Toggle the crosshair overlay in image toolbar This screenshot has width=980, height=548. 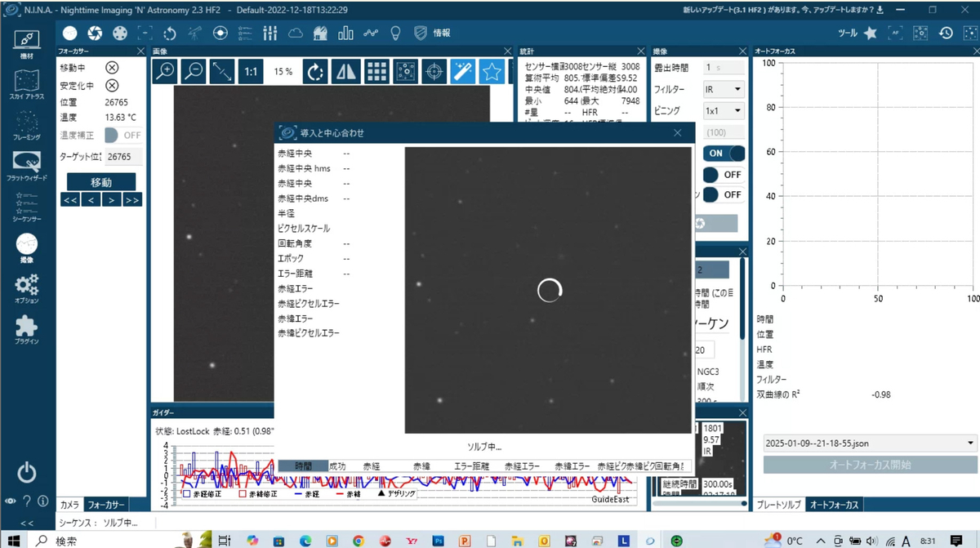pos(434,72)
